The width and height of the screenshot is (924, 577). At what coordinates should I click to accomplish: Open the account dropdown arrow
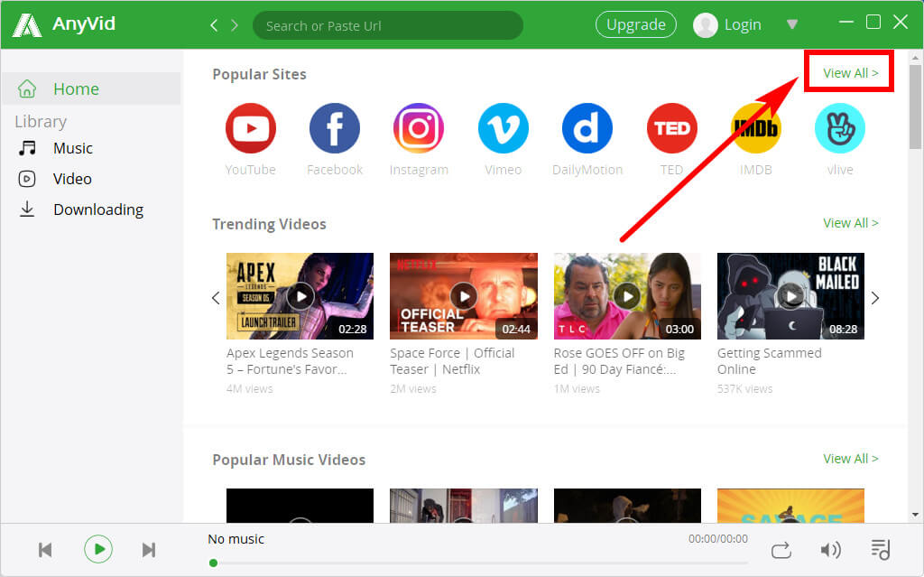pyautogui.click(x=792, y=24)
